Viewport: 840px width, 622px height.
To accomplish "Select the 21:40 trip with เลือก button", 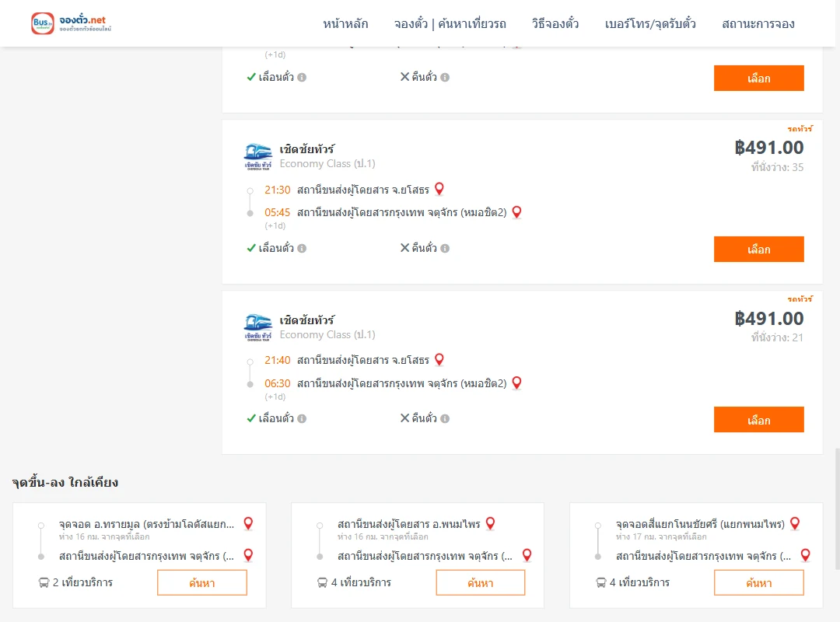I will coord(758,420).
